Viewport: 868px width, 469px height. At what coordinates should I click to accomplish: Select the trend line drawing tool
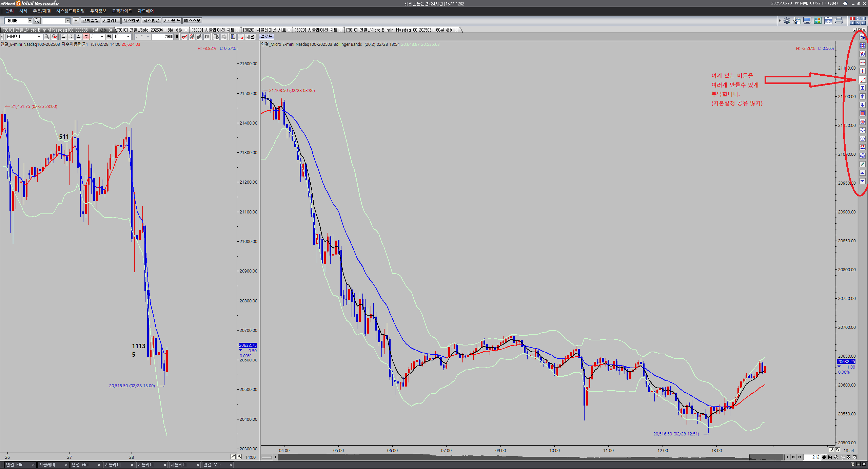click(863, 79)
